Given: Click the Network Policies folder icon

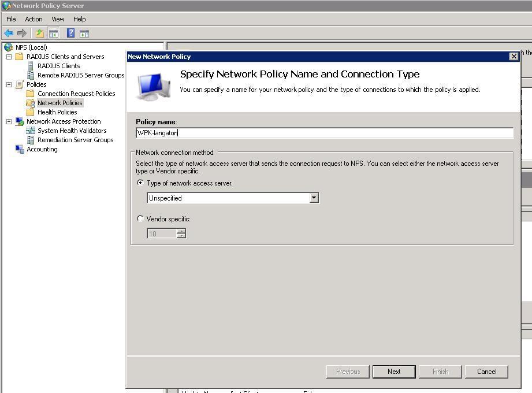Looking at the screenshot, I should click(31, 103).
